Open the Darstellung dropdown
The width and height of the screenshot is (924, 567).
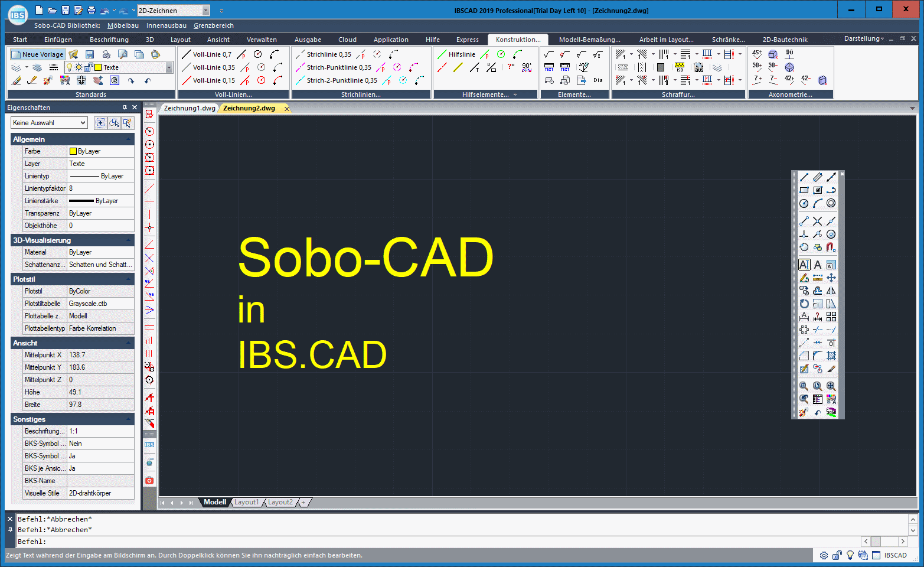tap(864, 38)
